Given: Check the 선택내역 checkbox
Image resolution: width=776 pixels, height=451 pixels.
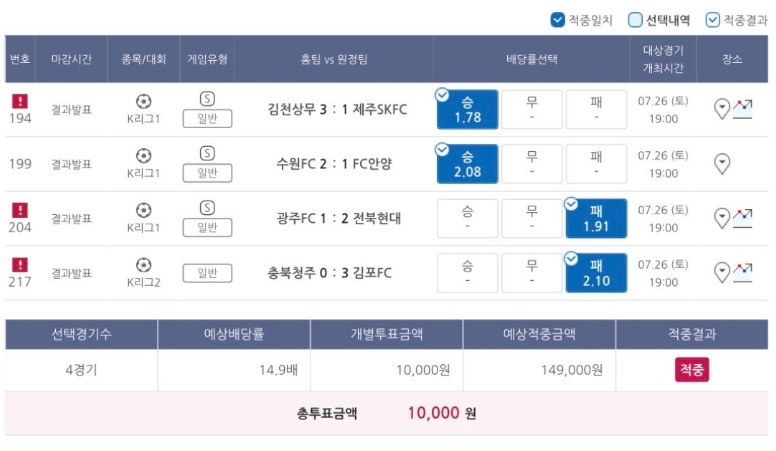Looking at the screenshot, I should tap(635, 20).
